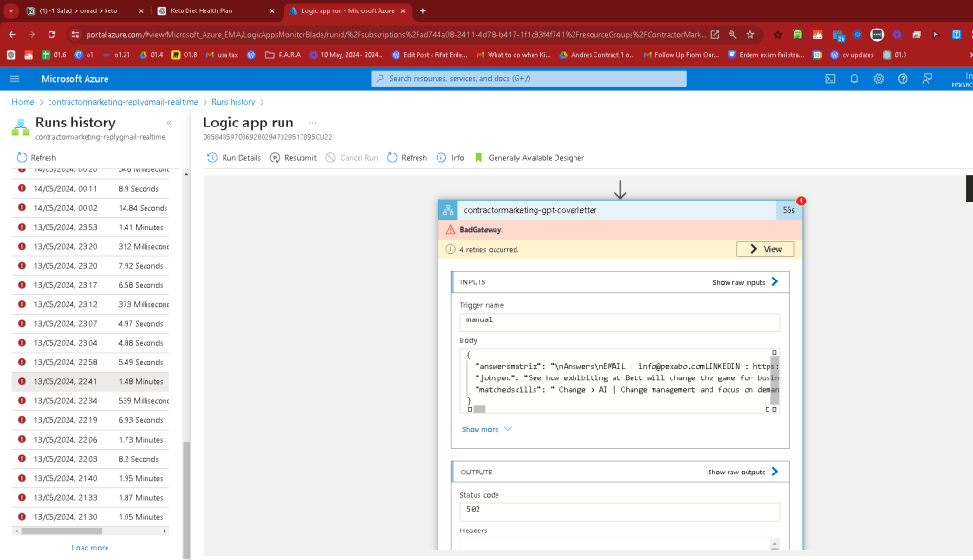
Task: Click the retries occurred info icon
Action: coord(450,249)
